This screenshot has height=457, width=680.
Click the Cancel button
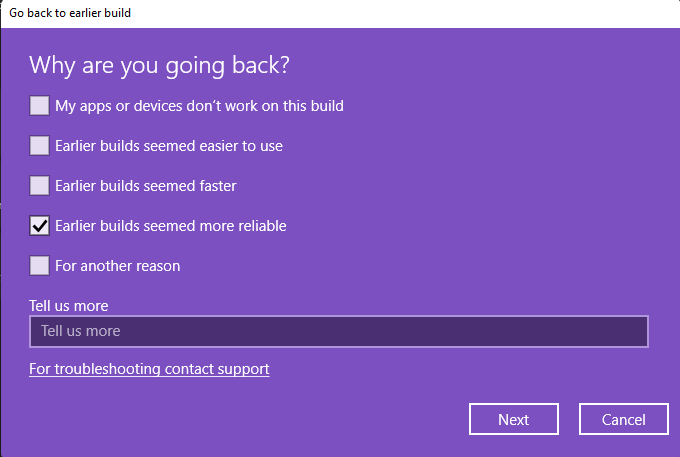[625, 419]
